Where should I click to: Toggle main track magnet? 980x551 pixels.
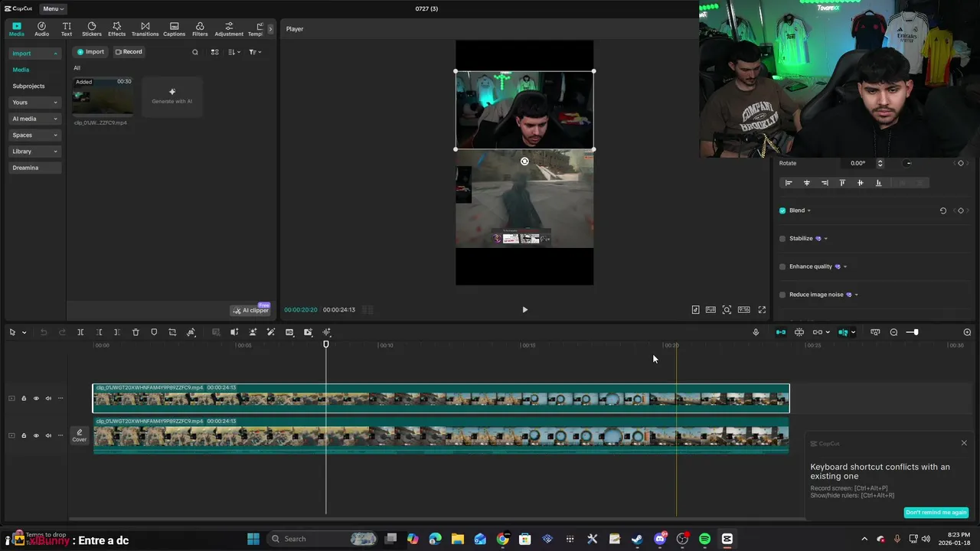click(x=781, y=332)
